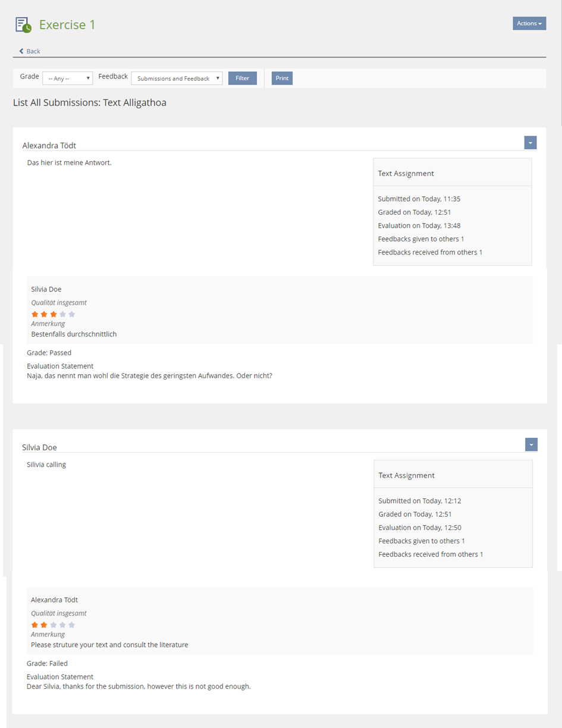Open the Grade filter dropdown
The image size is (562, 728).
67,79
